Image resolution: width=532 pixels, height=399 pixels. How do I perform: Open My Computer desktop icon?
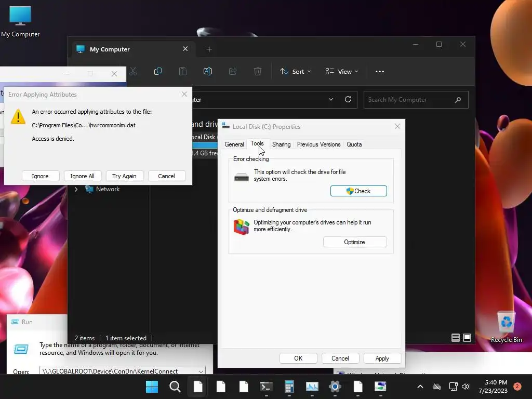click(20, 21)
